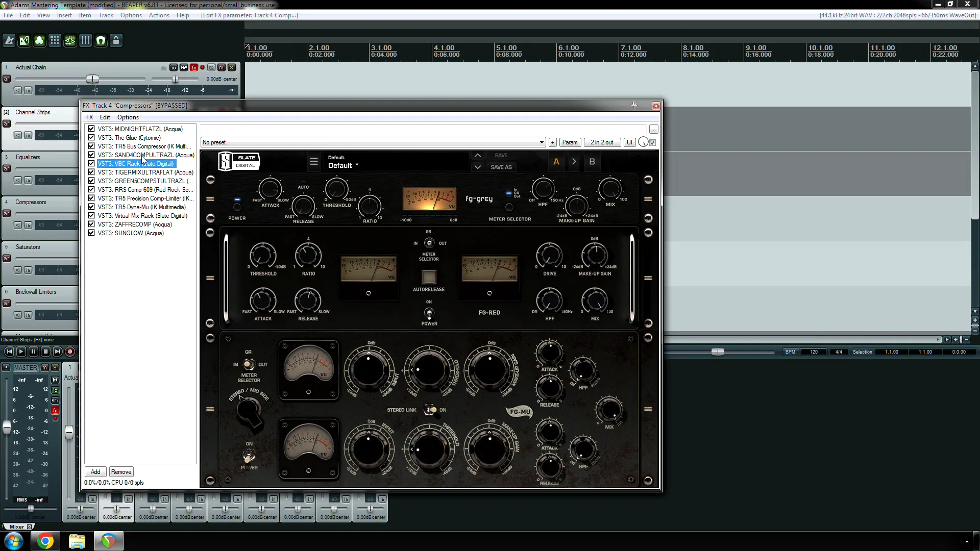Click the transport Record button
Viewport: 980px width, 551px height.
pos(70,352)
